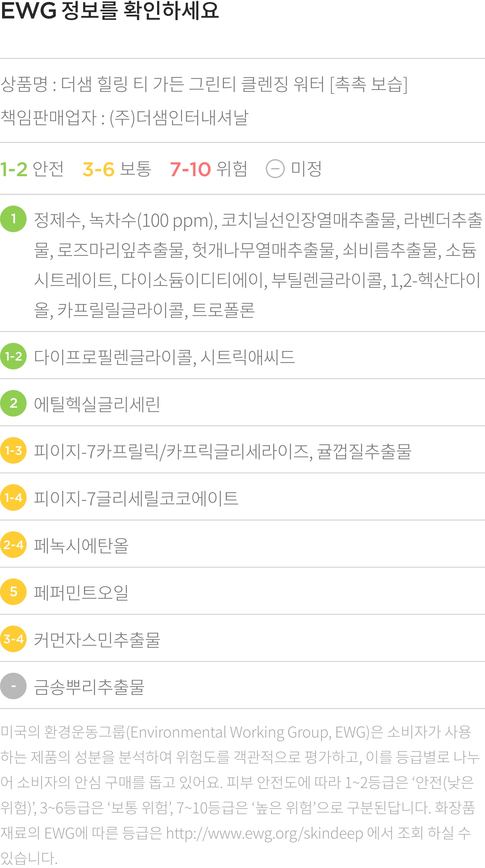Click the yellow grade 5 badge
Viewport: 485px width, 868px height.
click(13, 592)
